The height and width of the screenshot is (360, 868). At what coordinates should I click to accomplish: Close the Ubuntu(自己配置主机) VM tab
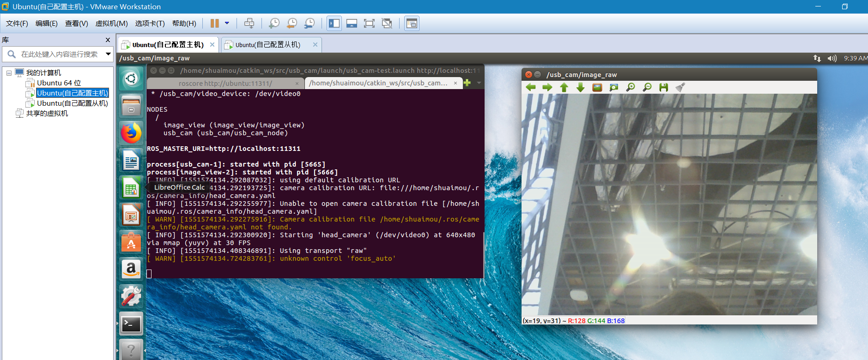point(212,45)
